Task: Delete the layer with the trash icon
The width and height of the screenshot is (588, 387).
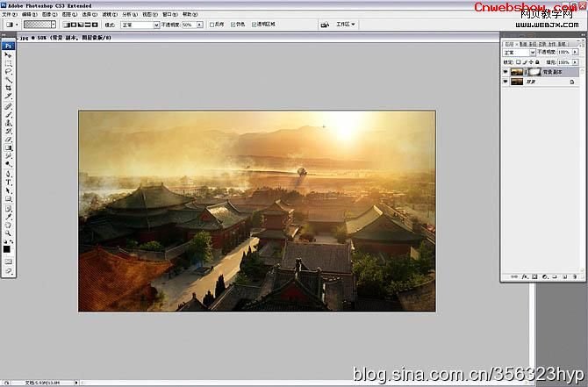Action: 575,276
